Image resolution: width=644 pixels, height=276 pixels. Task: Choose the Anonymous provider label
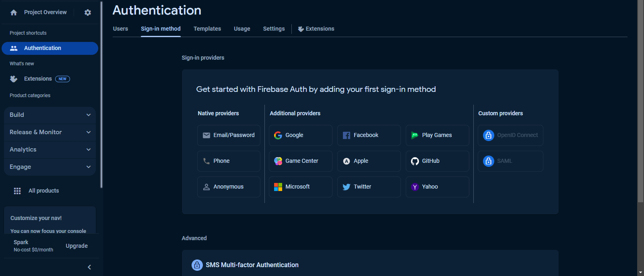point(228,187)
